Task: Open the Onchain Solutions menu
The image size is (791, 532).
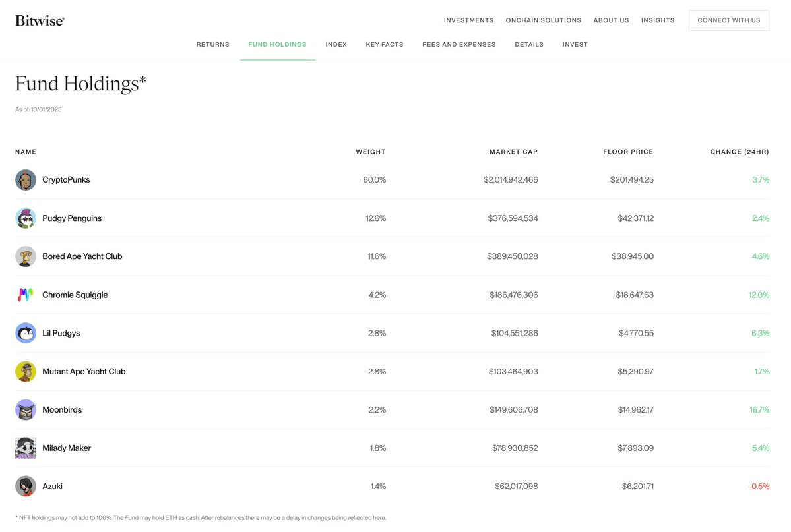Action: coord(543,20)
